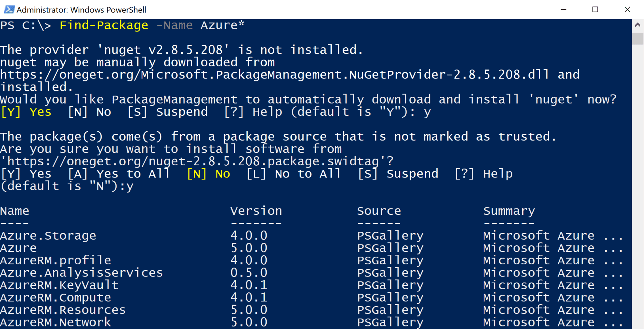Screen dimensions: 644x329
Task: Click the vertical scrollbar track
Action: [x=637, y=177]
